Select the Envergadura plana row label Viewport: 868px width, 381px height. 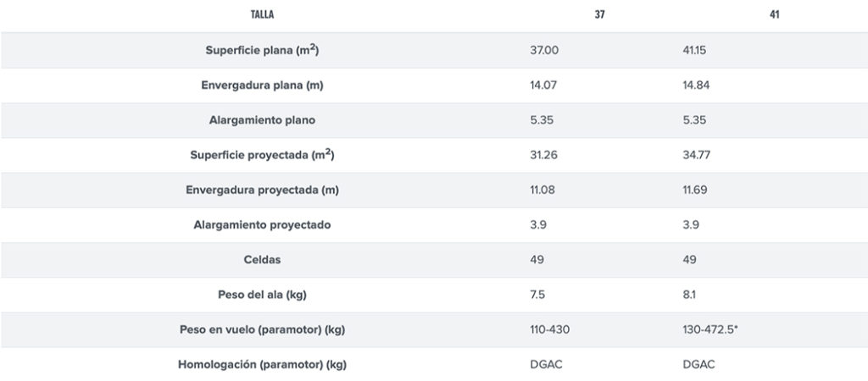pos(262,86)
